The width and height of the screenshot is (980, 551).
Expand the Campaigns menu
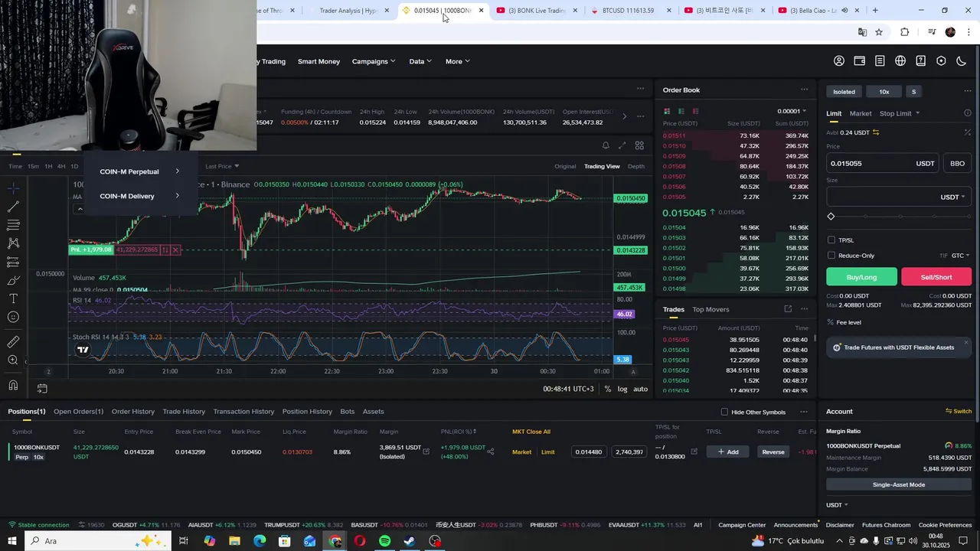[374, 61]
